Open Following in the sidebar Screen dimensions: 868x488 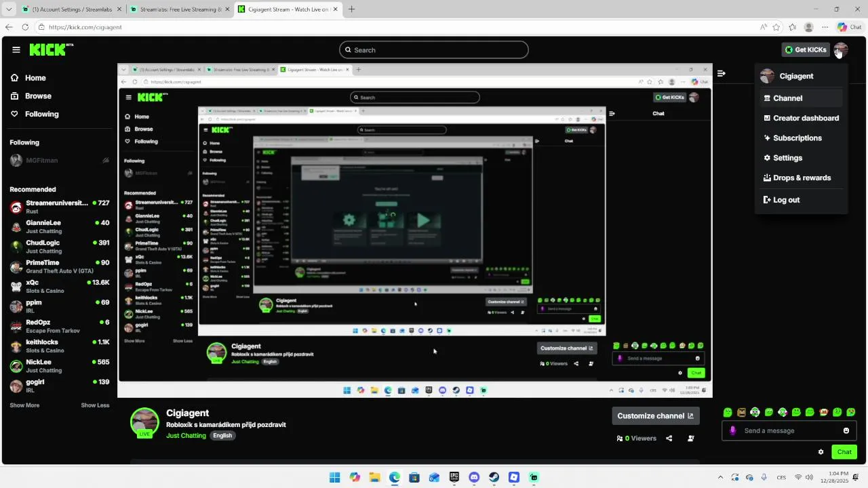(x=41, y=114)
